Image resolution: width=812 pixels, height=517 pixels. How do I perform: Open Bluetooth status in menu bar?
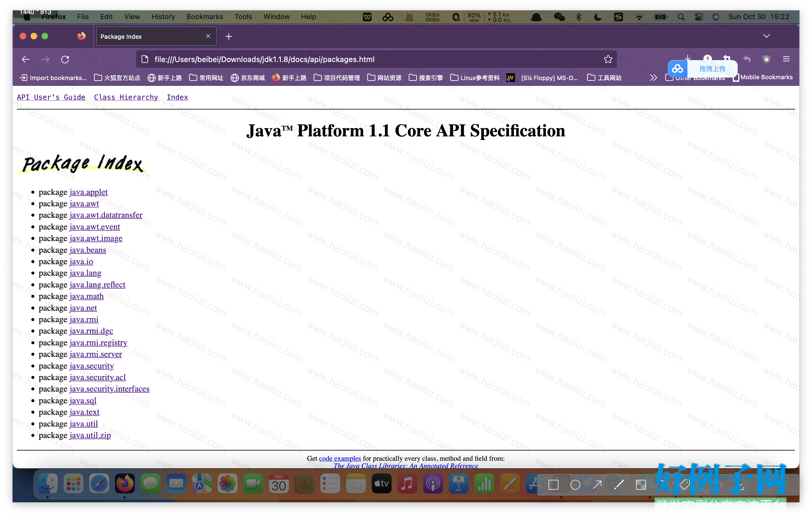(x=579, y=17)
